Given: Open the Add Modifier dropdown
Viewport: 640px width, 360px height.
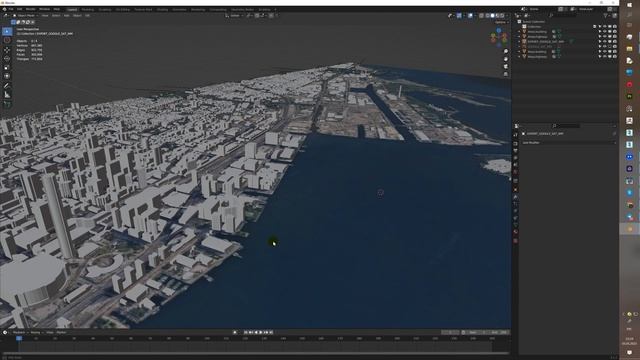Looking at the screenshot, I should point(569,143).
